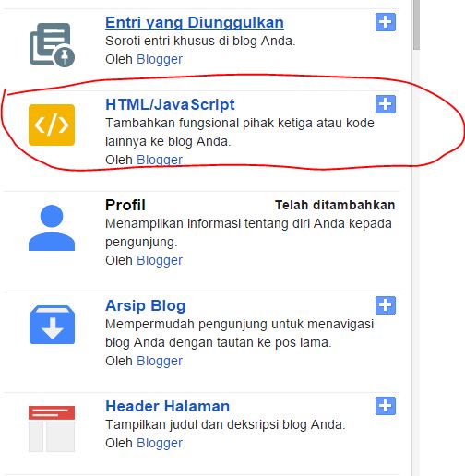Click text 'Soroti entri khusus di blog Anda.'
Image resolution: width=465 pixels, height=476 pixels.
(x=200, y=41)
